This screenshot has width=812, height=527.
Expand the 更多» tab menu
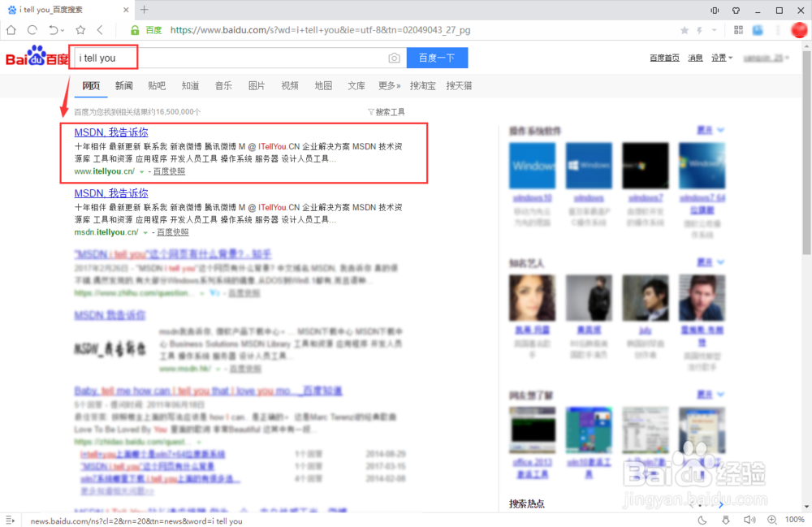[x=390, y=86]
